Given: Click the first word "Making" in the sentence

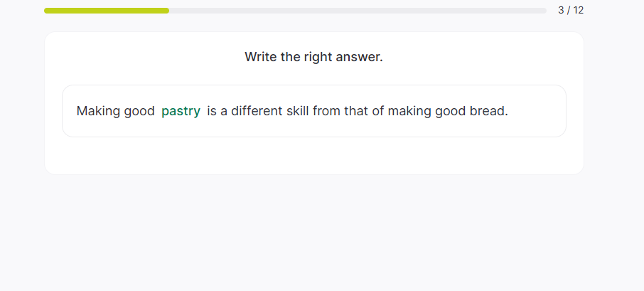Looking at the screenshot, I should 97,111.
